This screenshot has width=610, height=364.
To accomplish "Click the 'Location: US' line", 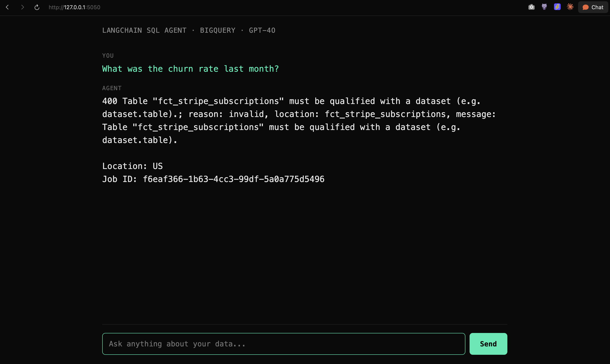I will tap(132, 166).
